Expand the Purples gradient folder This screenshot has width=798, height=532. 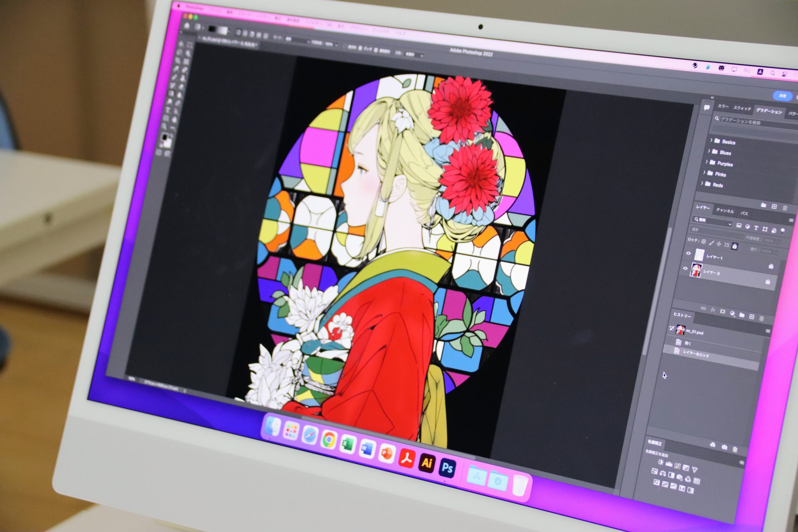click(707, 162)
